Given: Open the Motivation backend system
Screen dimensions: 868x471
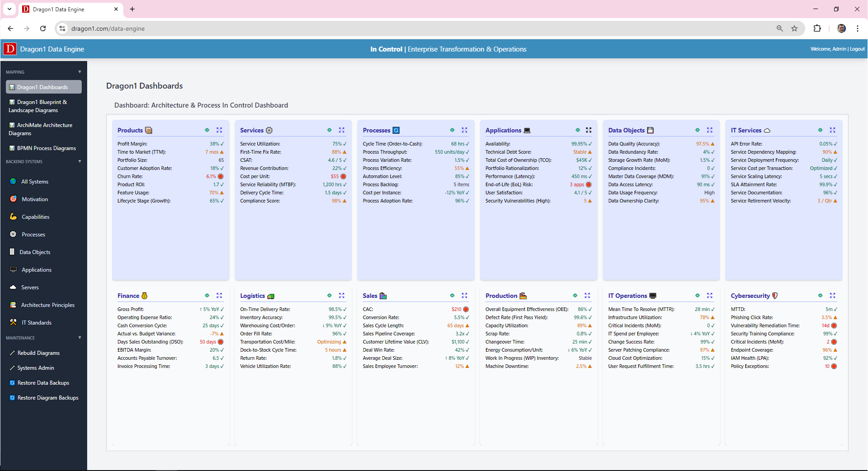Looking at the screenshot, I should click(x=14, y=199).
